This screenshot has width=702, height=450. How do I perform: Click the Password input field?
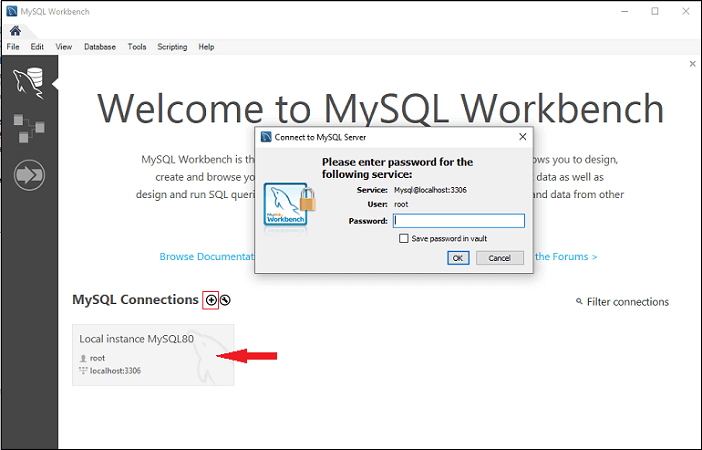coord(459,221)
